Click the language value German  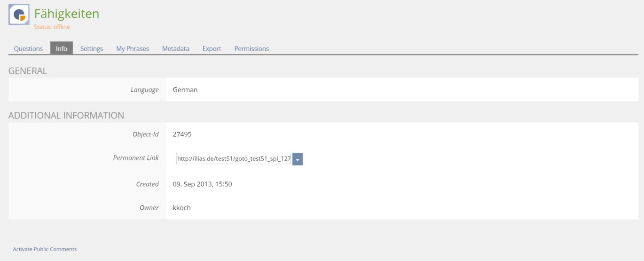[x=185, y=90]
